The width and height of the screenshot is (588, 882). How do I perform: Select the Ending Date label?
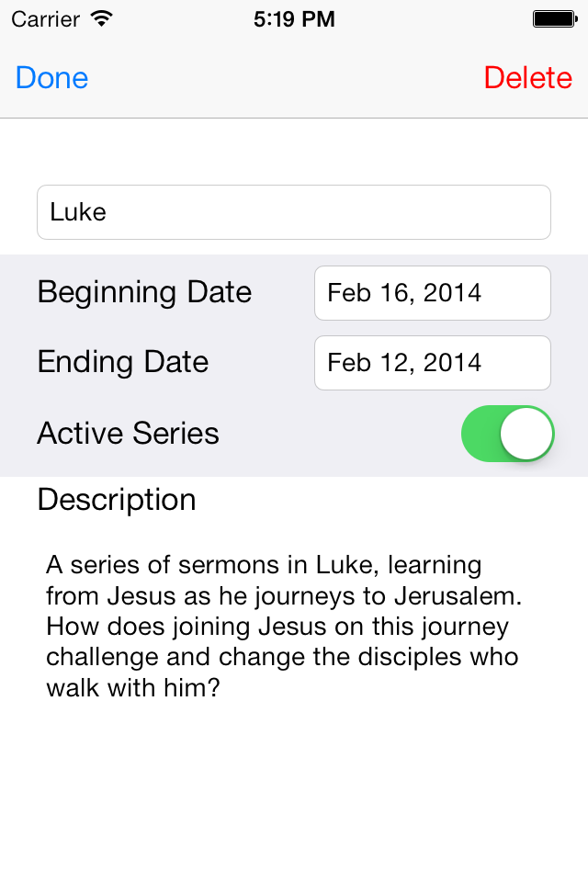[123, 362]
